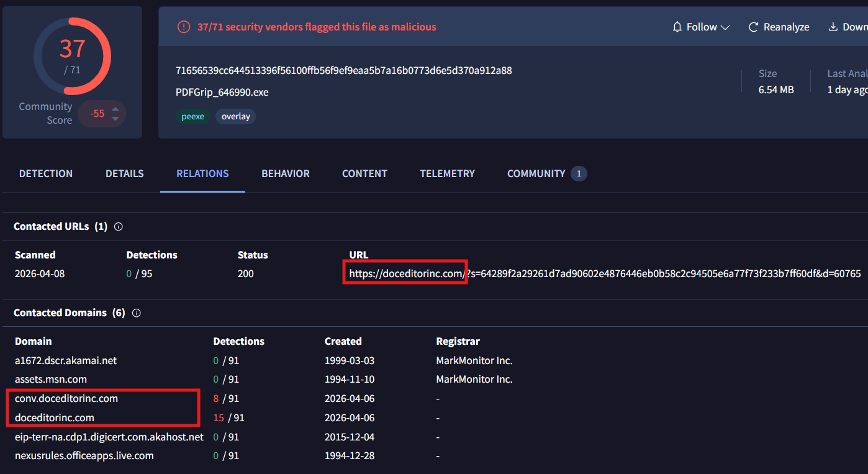The width and height of the screenshot is (868, 474).
Task: Click the created date 2015-12-04
Action: click(350, 437)
